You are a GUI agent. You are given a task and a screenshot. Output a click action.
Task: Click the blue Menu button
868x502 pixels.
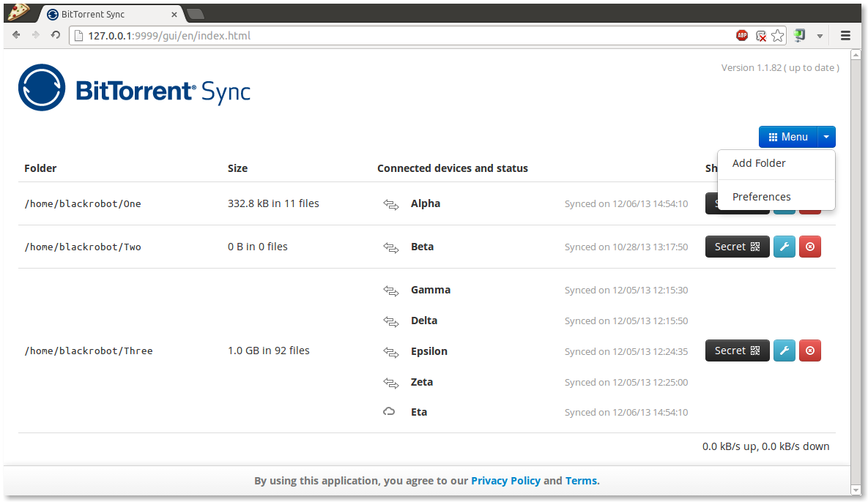[788, 137]
